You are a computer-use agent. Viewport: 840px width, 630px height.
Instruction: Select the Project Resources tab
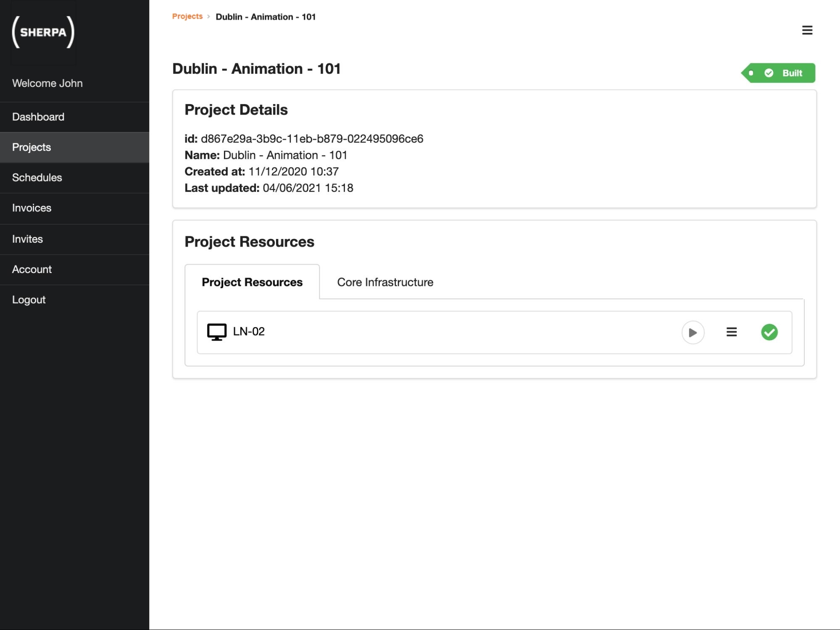(252, 282)
